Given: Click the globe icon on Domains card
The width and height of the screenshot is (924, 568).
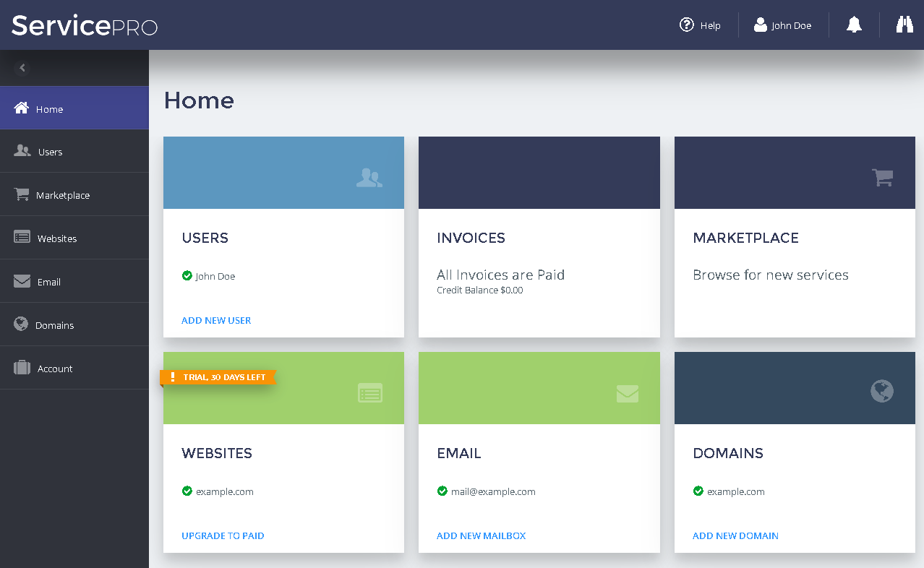Looking at the screenshot, I should tap(881, 392).
